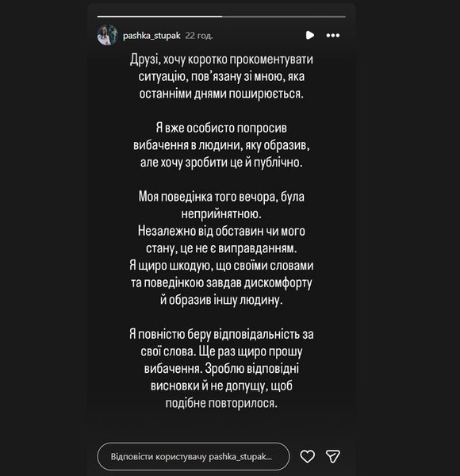This screenshot has width=460, height=476.
Task: Click the line 'Моя поведінка того вечора, була'
Action: pos(221,197)
